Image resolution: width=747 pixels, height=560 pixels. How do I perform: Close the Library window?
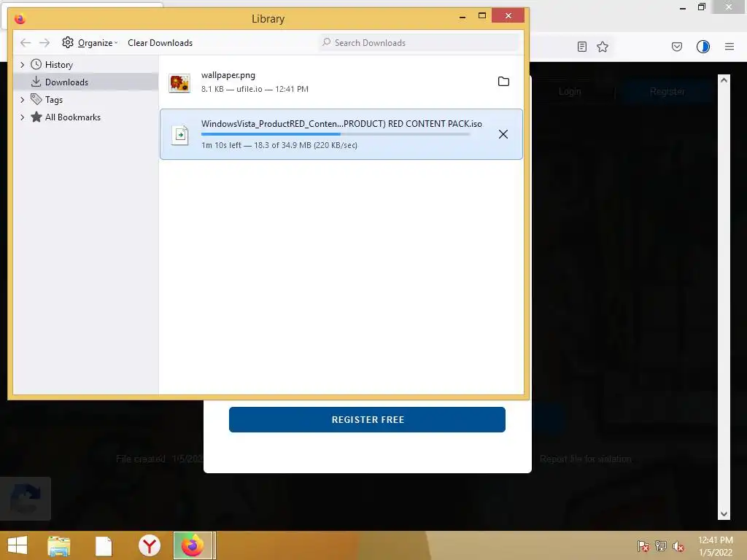tap(508, 16)
